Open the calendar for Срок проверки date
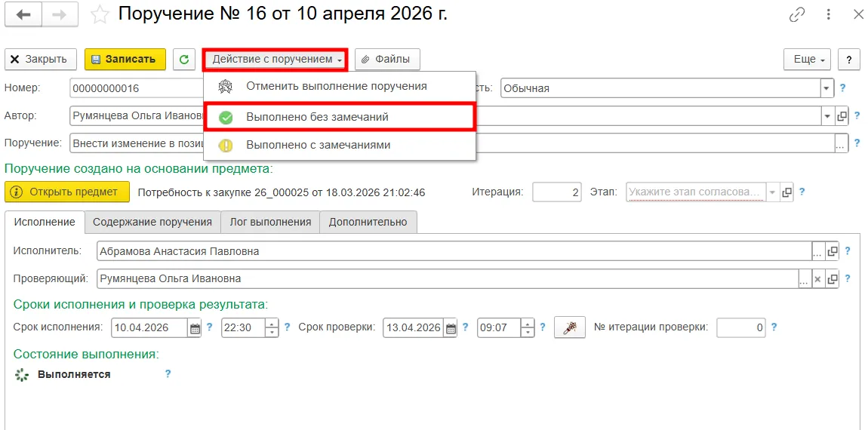Image resolution: width=868 pixels, height=430 pixels. [451, 327]
